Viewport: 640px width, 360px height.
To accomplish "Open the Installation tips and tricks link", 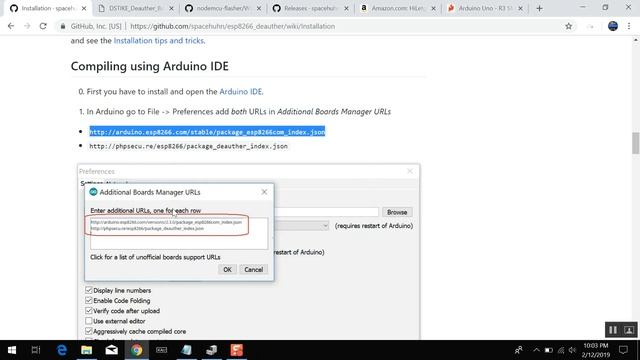I will click(159, 40).
